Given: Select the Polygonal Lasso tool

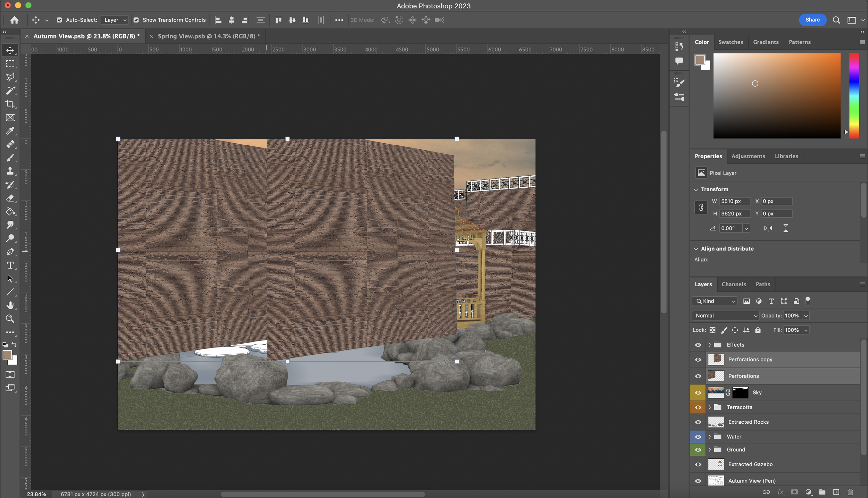Looking at the screenshot, I should 10,77.
